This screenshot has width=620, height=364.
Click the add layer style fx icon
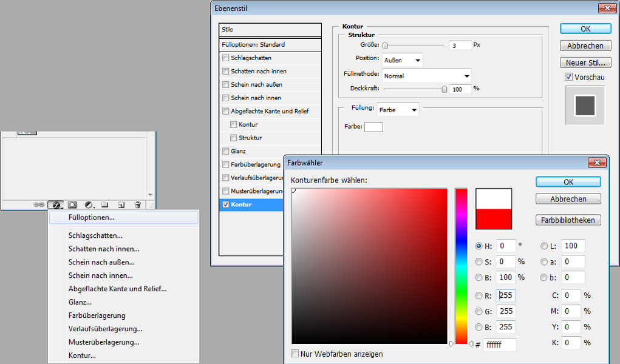click(x=56, y=204)
